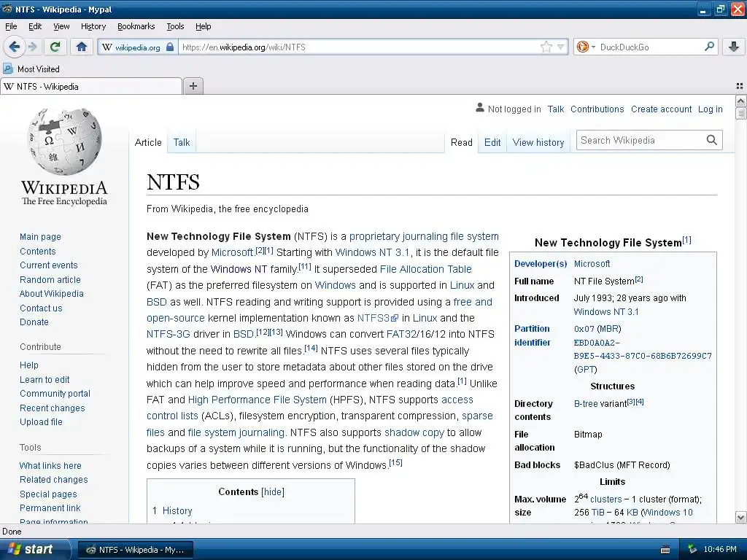
Task: Click the search magnifier in DuckDuckGo box
Action: pos(709,47)
